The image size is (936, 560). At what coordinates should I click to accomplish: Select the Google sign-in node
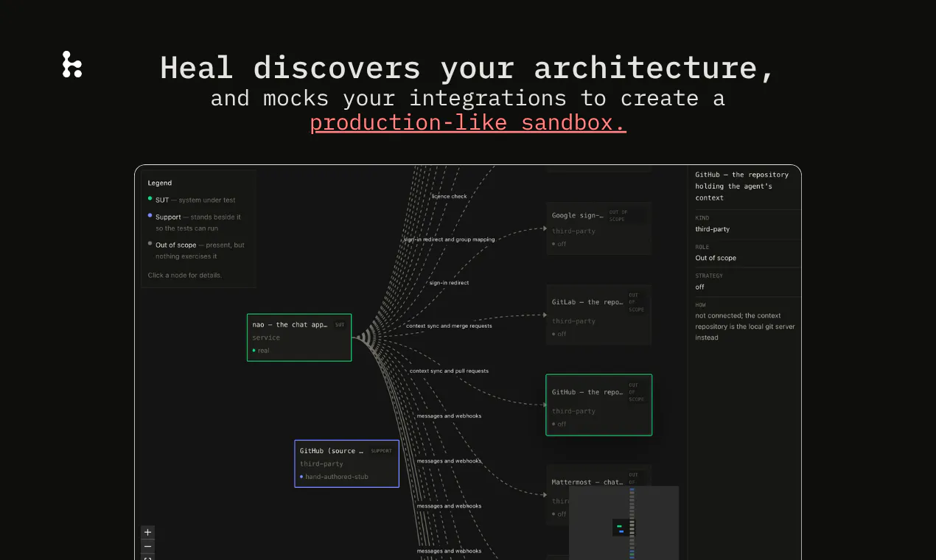(x=598, y=228)
